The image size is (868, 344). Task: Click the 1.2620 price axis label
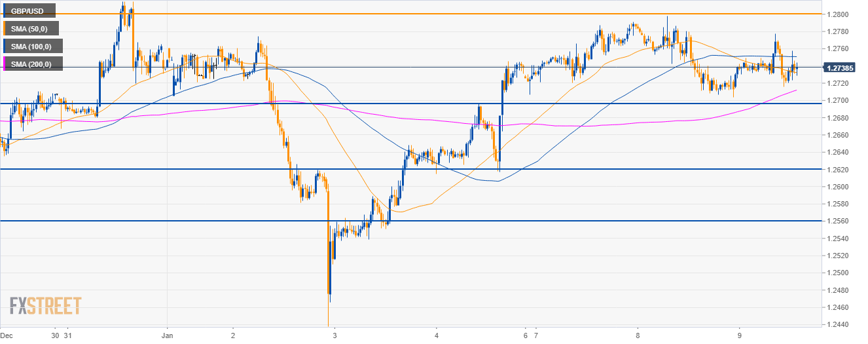[x=838, y=170]
